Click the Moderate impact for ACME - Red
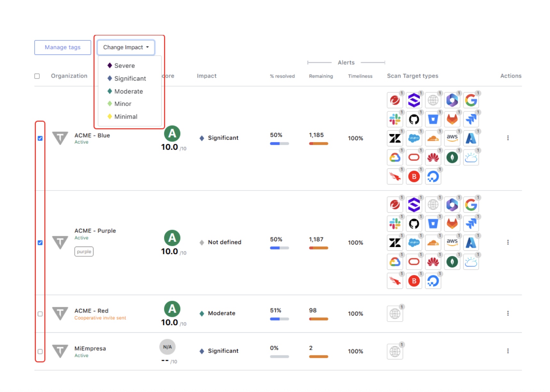 click(x=217, y=314)
